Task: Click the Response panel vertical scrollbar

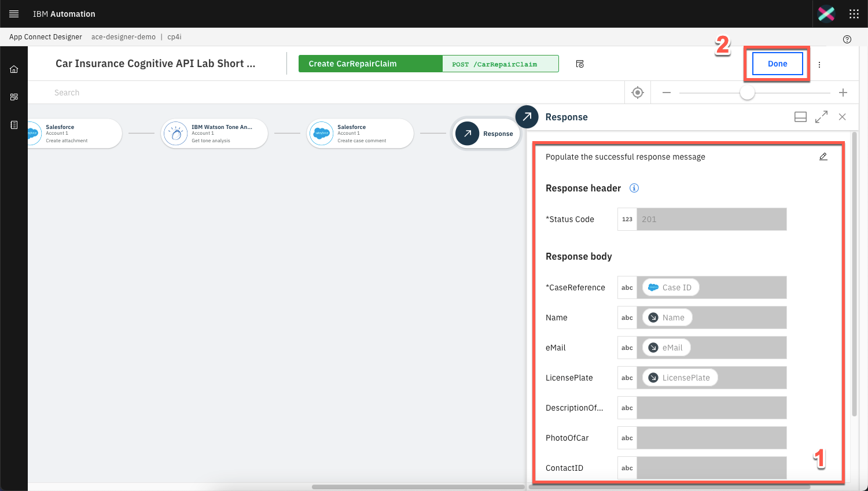Action: click(x=854, y=275)
